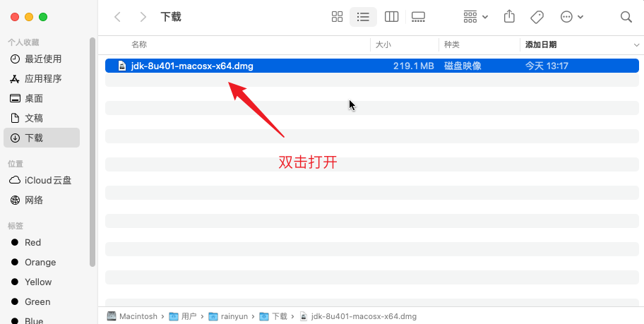
Task: Switch to list view
Action: [364, 17]
